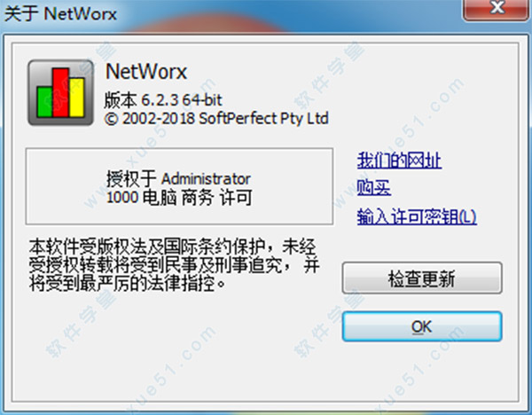The image size is (532, 415).
Task: Open the 我们的网址 website link
Action: pos(399,161)
